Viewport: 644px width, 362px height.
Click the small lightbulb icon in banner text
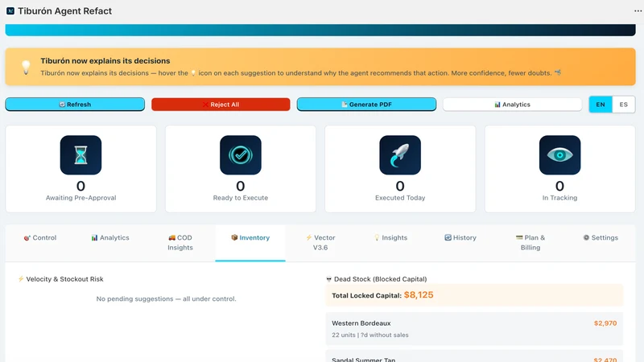tap(193, 73)
